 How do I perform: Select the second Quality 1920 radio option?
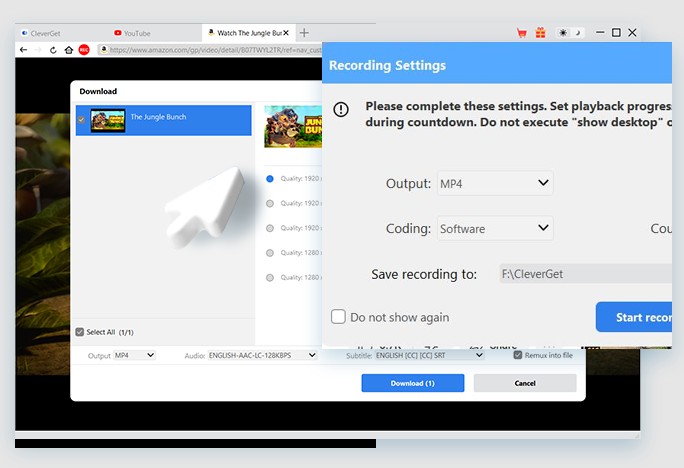point(270,203)
